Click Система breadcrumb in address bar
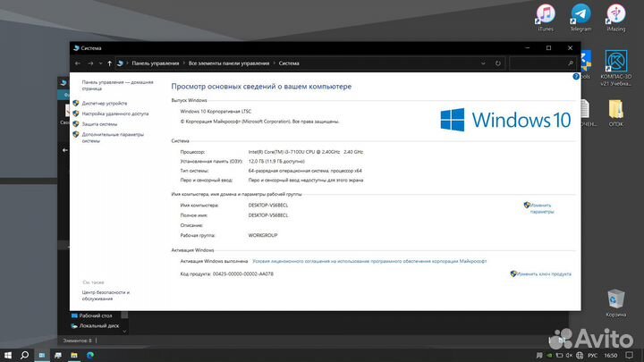The width and height of the screenshot is (644, 362). point(289,63)
